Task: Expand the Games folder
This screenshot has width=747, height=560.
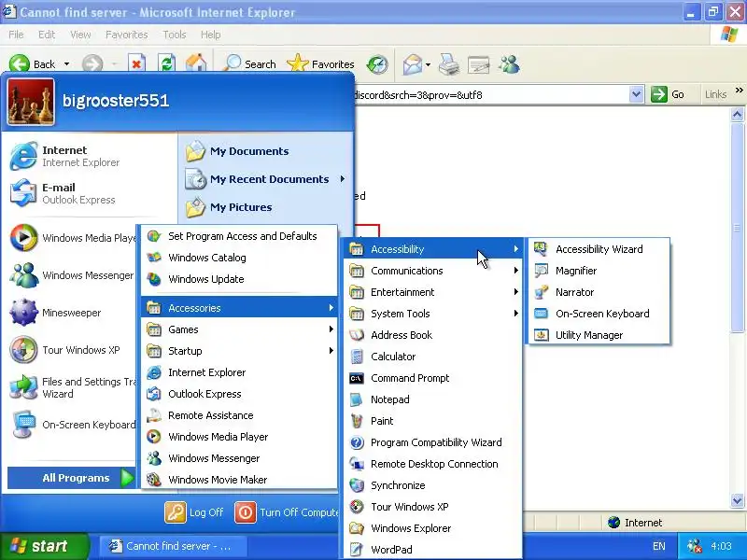Action: click(239, 329)
